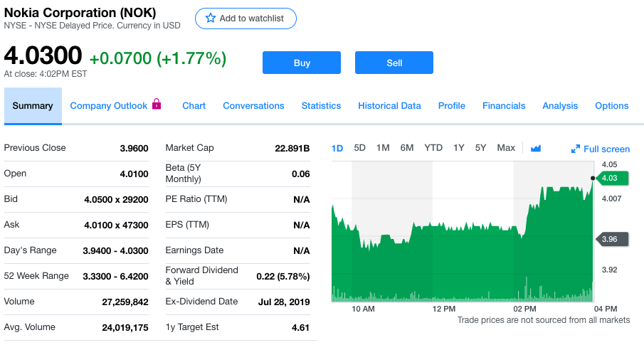
Task: Click the Earnings Date label
Action: coord(195,250)
